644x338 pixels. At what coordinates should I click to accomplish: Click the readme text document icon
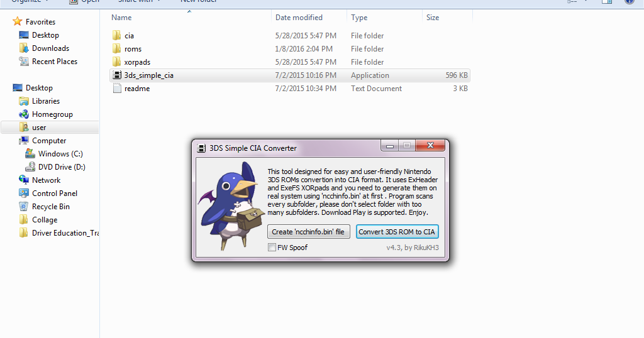(117, 88)
